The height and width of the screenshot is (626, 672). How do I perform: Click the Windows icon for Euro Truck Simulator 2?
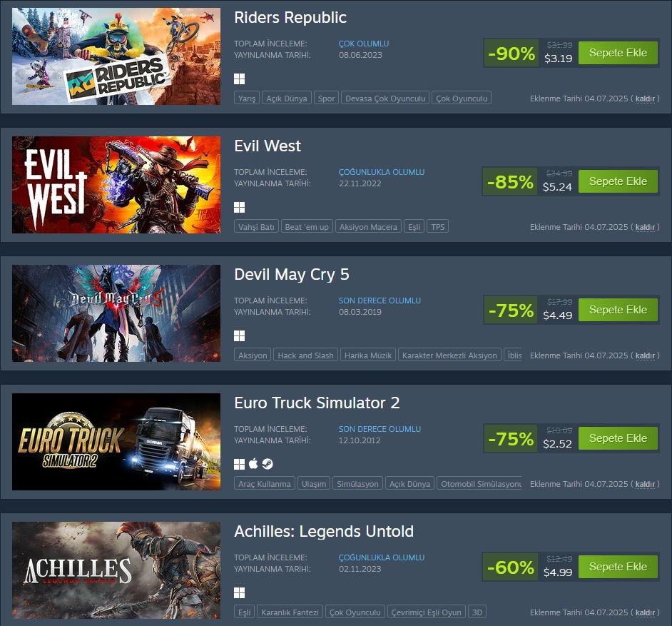(x=239, y=464)
